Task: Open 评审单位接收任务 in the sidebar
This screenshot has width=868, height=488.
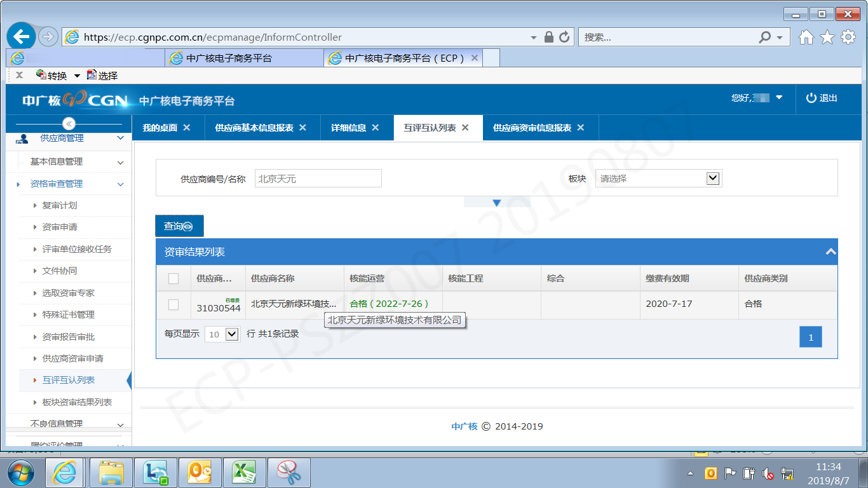Action: [x=77, y=250]
